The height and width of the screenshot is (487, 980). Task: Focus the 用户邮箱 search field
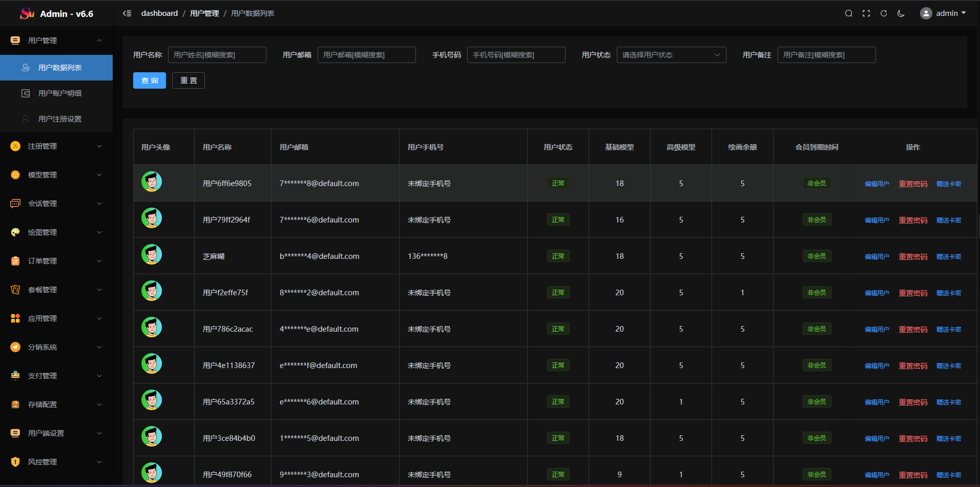367,55
